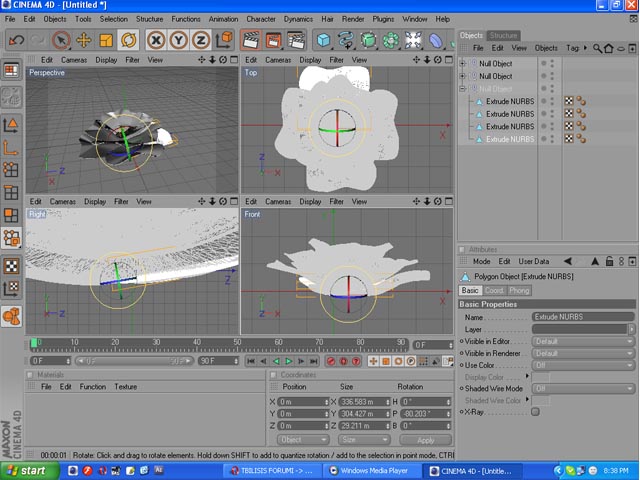
Task: Click texture tag on second Extrude NURBS
Action: (x=569, y=114)
